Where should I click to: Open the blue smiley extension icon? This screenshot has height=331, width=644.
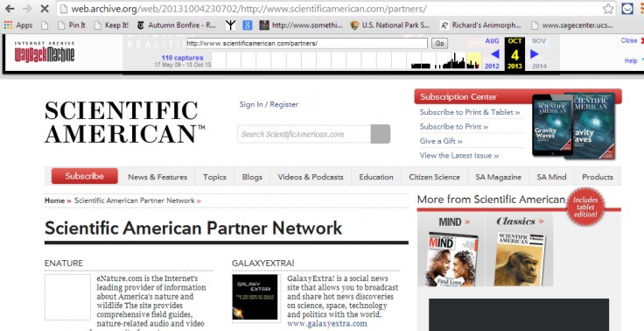tap(627, 9)
